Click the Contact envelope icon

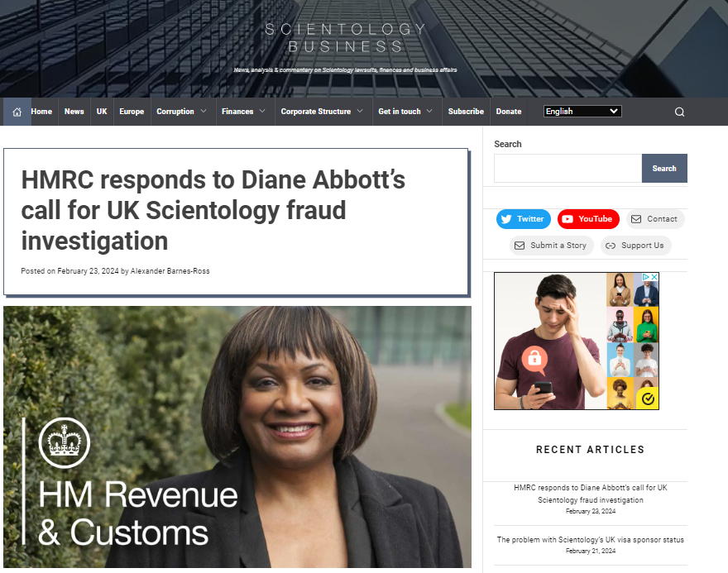636,219
